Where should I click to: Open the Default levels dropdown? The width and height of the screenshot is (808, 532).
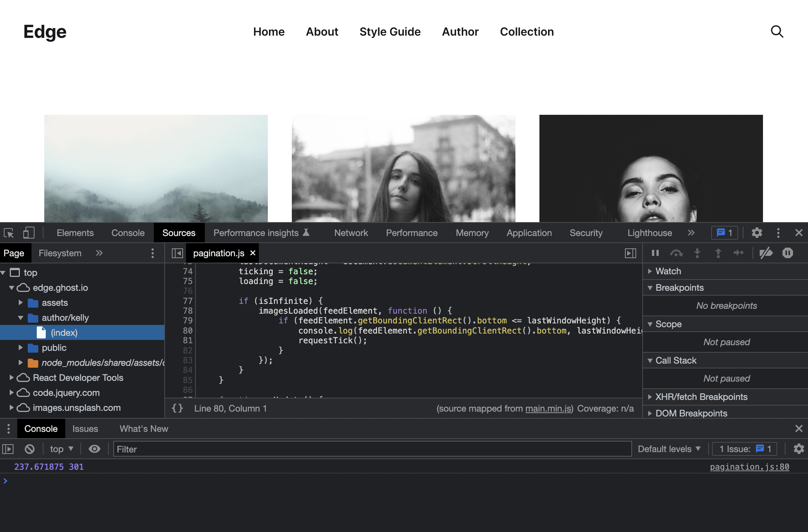pyautogui.click(x=670, y=449)
